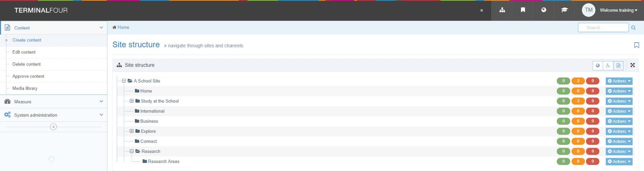
Task: Click the Business folder icon
Action: pyautogui.click(x=137, y=121)
